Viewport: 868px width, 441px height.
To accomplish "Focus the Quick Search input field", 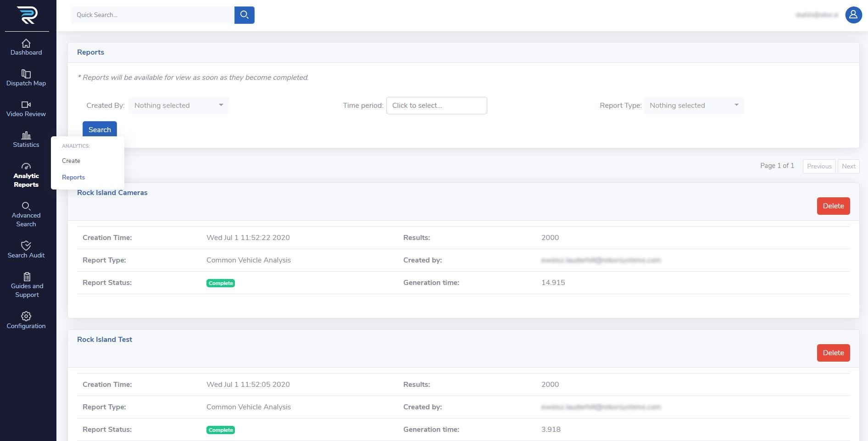I will pos(152,15).
